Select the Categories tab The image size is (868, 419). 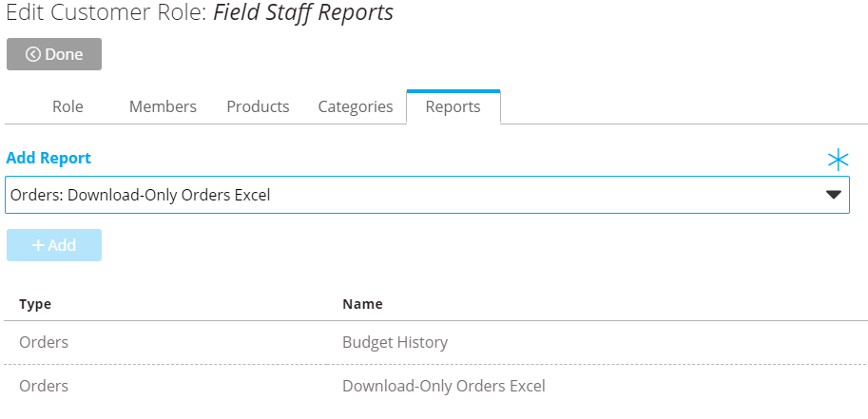(356, 106)
